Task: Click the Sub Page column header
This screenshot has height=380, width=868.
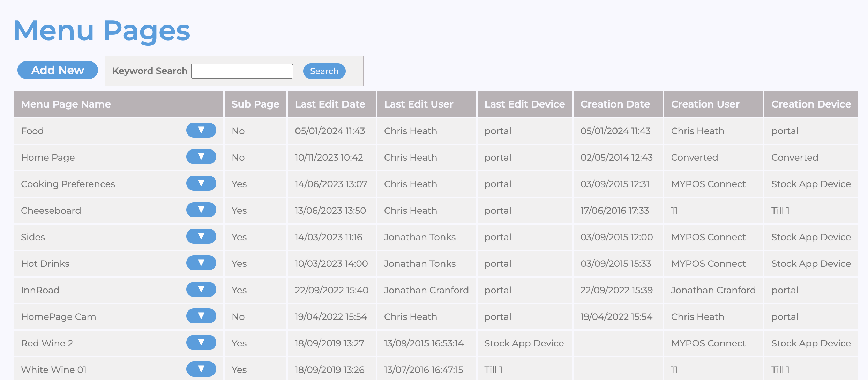Action: pyautogui.click(x=255, y=104)
